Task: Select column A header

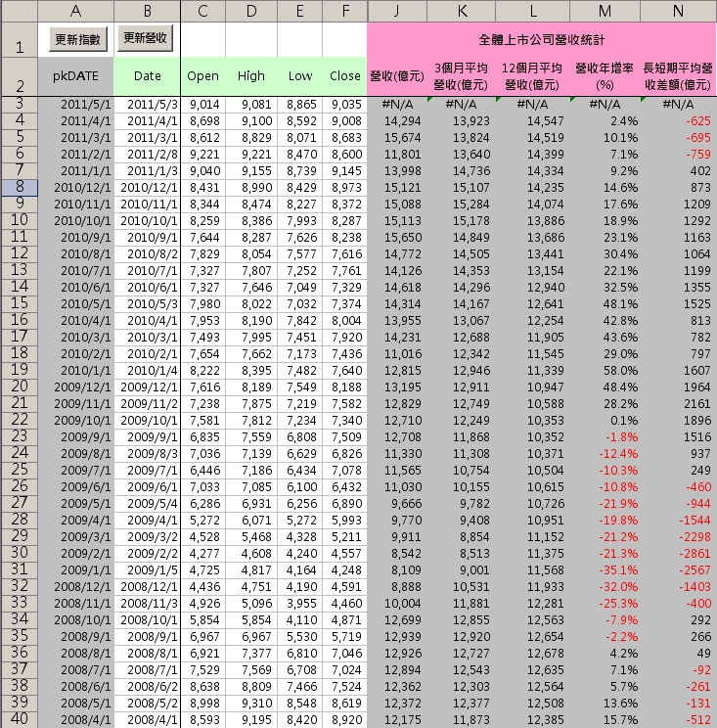Action: coord(75,11)
